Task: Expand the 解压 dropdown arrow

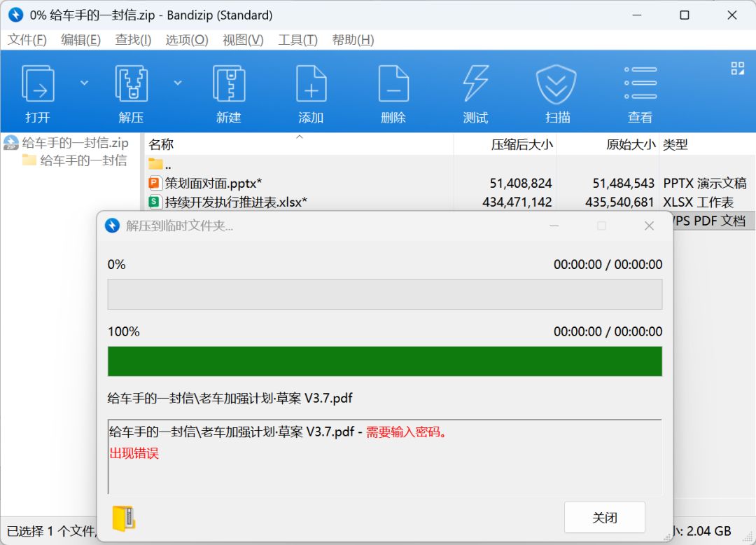Action: click(x=178, y=83)
